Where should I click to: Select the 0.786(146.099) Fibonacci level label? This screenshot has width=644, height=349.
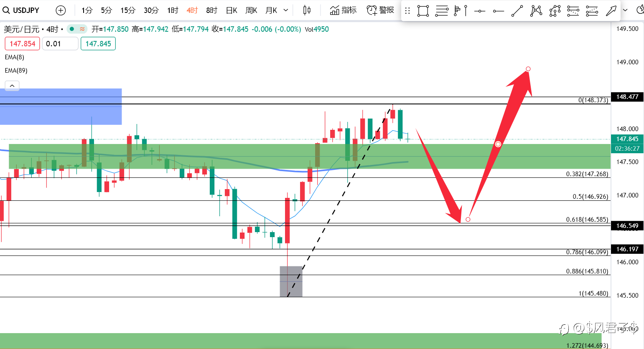click(587, 252)
